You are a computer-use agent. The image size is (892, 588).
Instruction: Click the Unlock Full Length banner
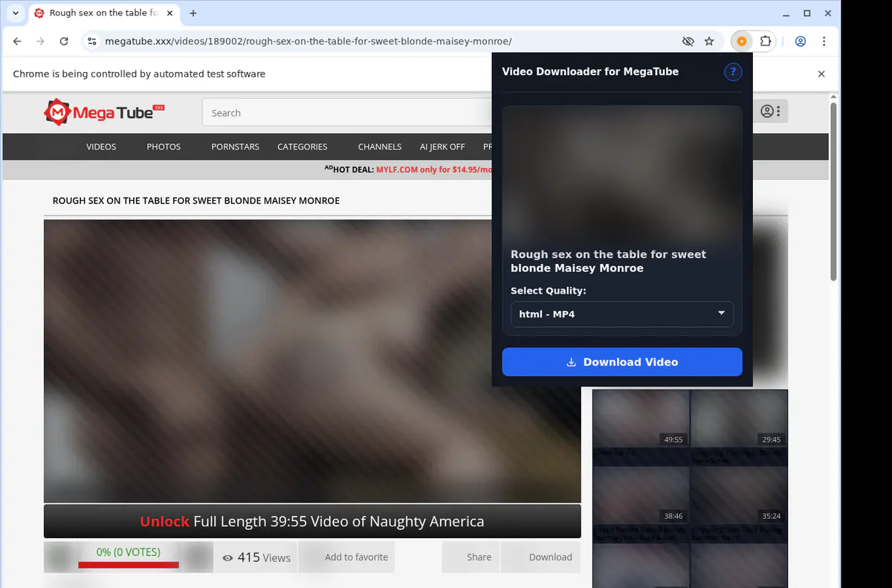[312, 522]
